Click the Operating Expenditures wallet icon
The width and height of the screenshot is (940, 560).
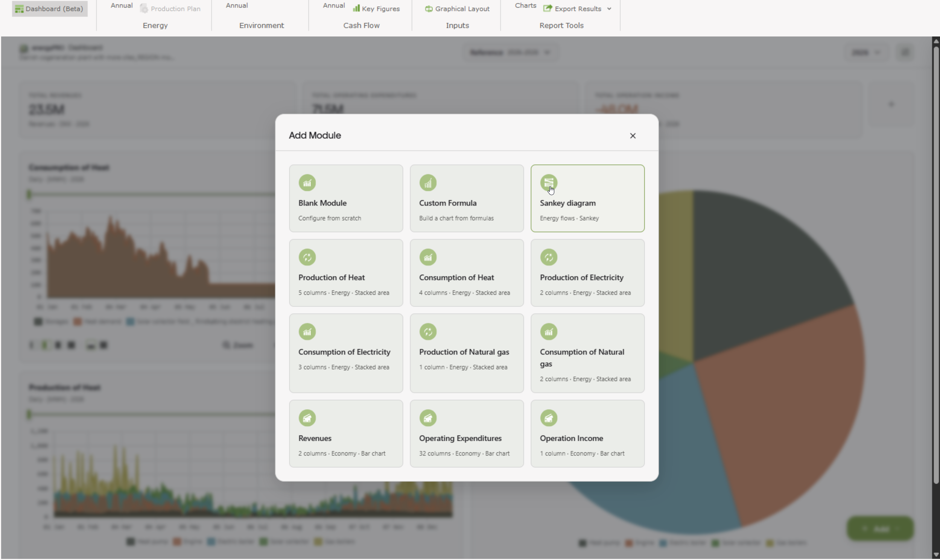pos(428,419)
